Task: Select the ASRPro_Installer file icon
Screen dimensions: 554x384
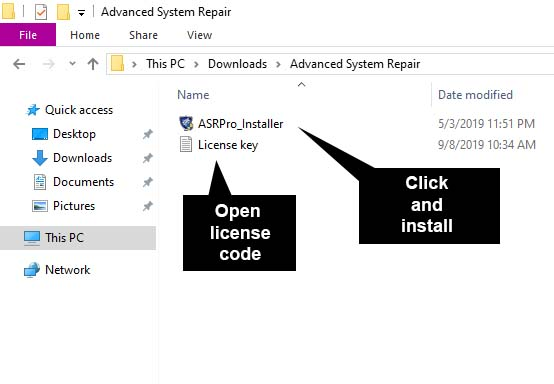Action: [x=186, y=124]
